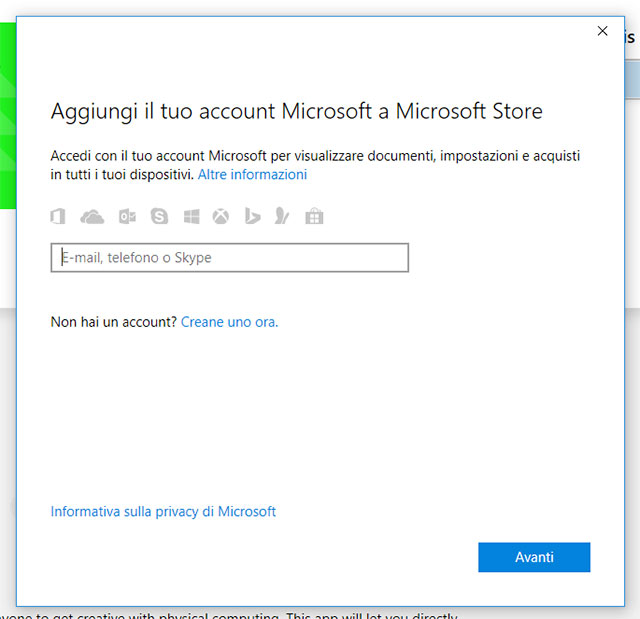Image resolution: width=640 pixels, height=619 pixels.
Task: Click the green banner behind the dialog
Action: click(x=8, y=120)
